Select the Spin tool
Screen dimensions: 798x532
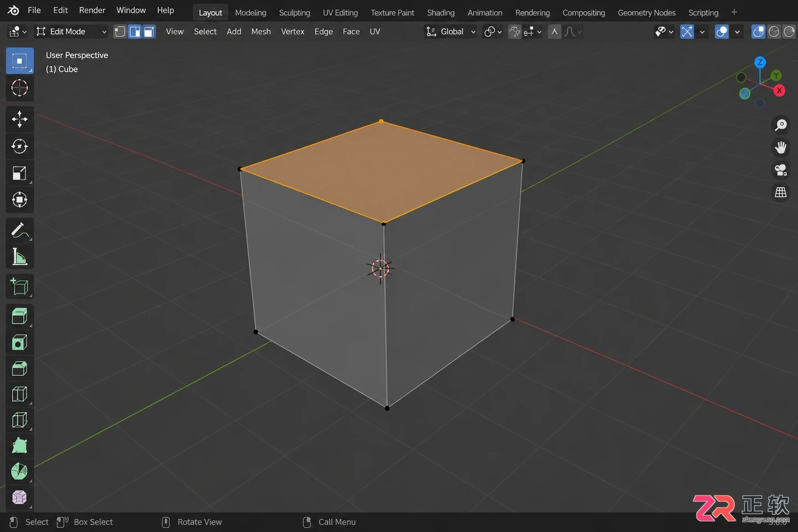pos(19,472)
